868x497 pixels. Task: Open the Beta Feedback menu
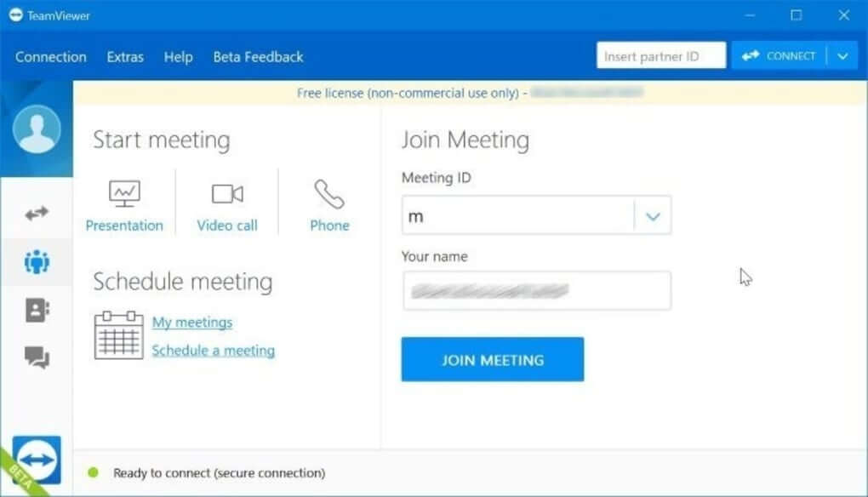coord(258,57)
